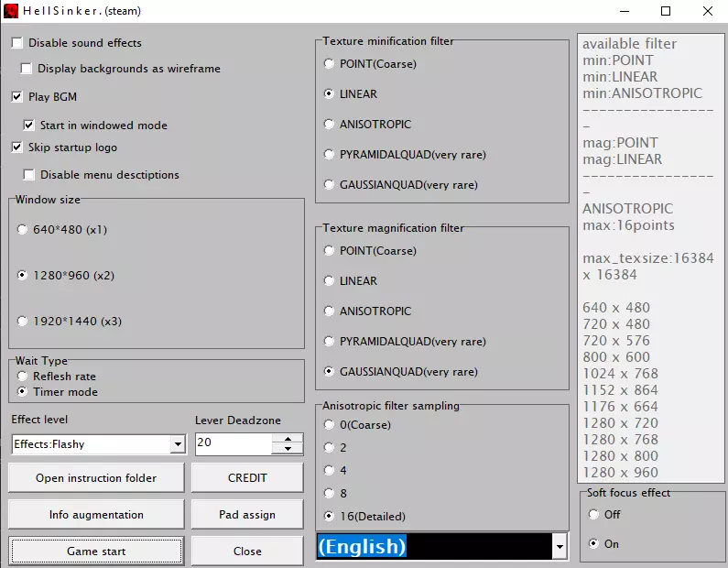Launch with Game start button
Image resolution: width=728 pixels, height=568 pixels.
pyautogui.click(x=96, y=551)
